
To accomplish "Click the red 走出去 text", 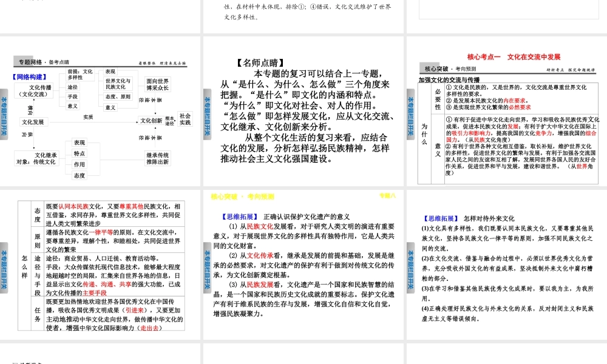I will [x=149, y=328].
